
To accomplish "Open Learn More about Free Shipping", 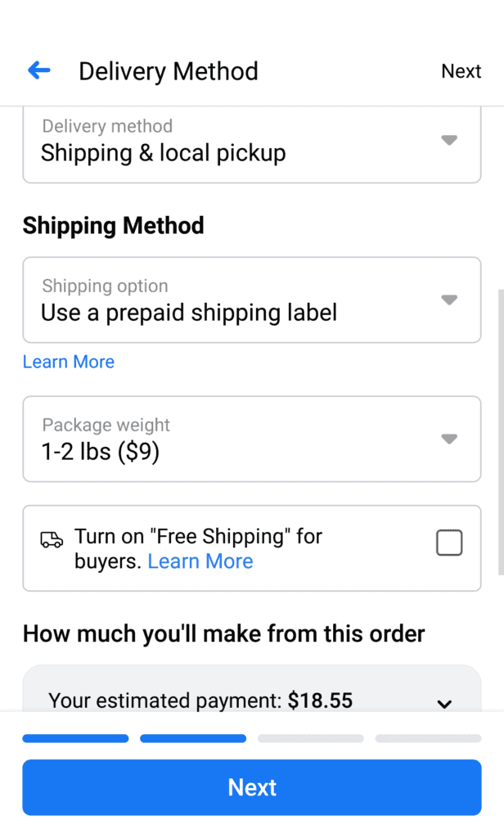I will click(200, 561).
